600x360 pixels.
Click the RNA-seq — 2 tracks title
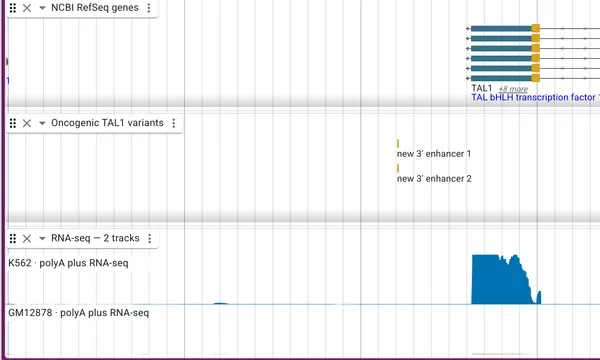pyautogui.click(x=95, y=238)
